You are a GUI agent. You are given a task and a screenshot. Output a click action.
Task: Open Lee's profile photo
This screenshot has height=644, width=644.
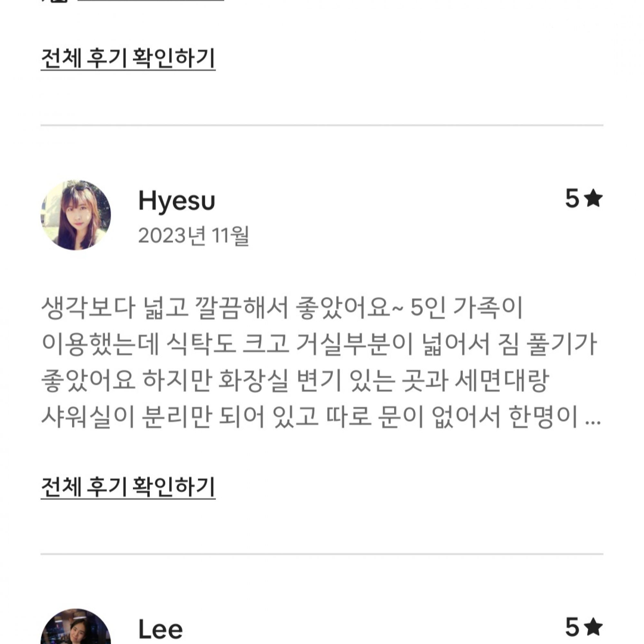click(x=76, y=628)
